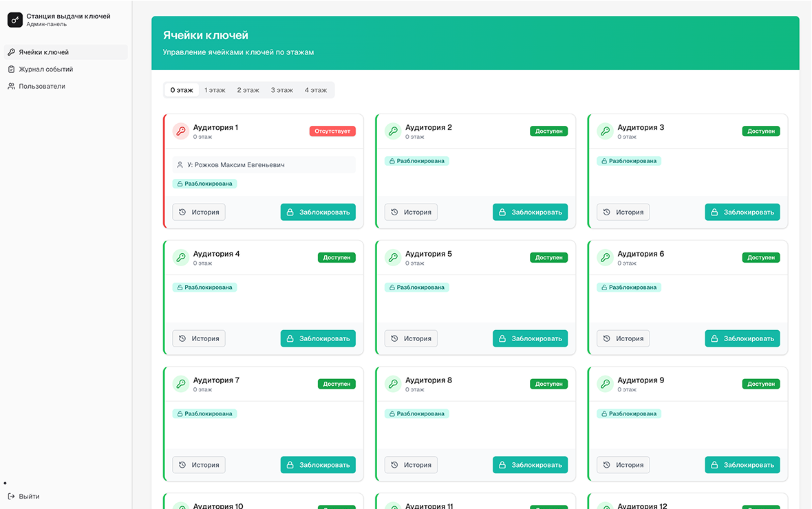Screen dimensions: 812x509
Task: Click Заблокировать on Аудитория 5
Action: [x=531, y=338]
